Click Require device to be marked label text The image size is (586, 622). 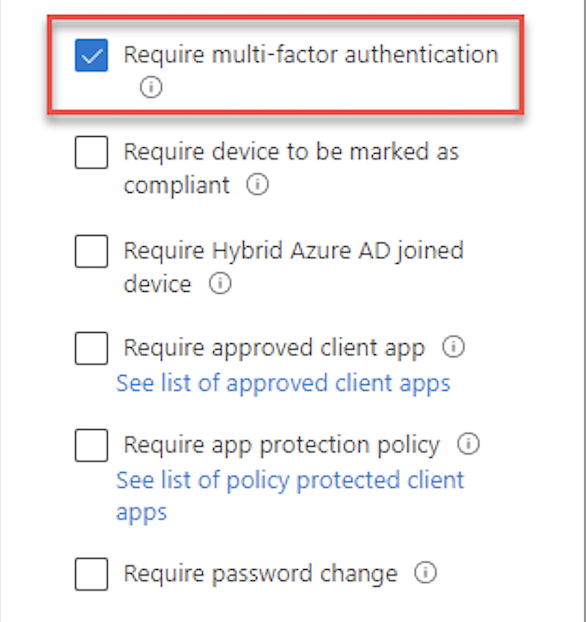click(291, 168)
